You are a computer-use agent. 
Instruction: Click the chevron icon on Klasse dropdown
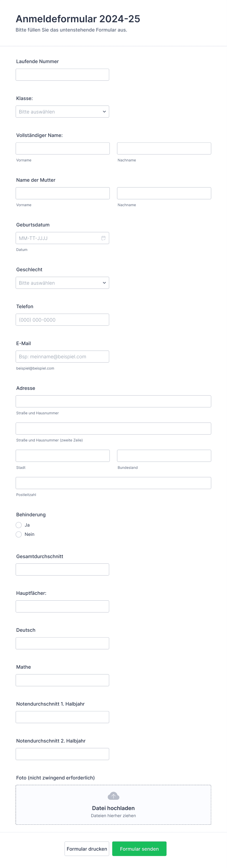[104, 112]
